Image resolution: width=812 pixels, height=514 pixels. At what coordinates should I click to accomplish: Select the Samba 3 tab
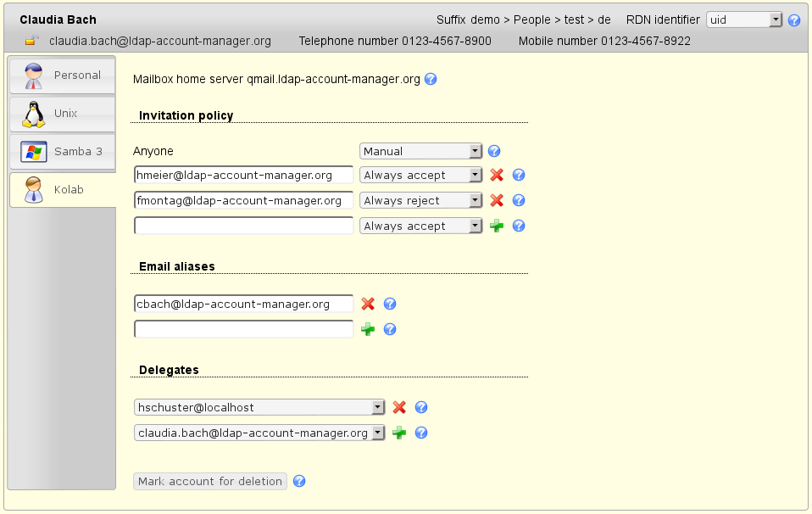click(x=62, y=152)
